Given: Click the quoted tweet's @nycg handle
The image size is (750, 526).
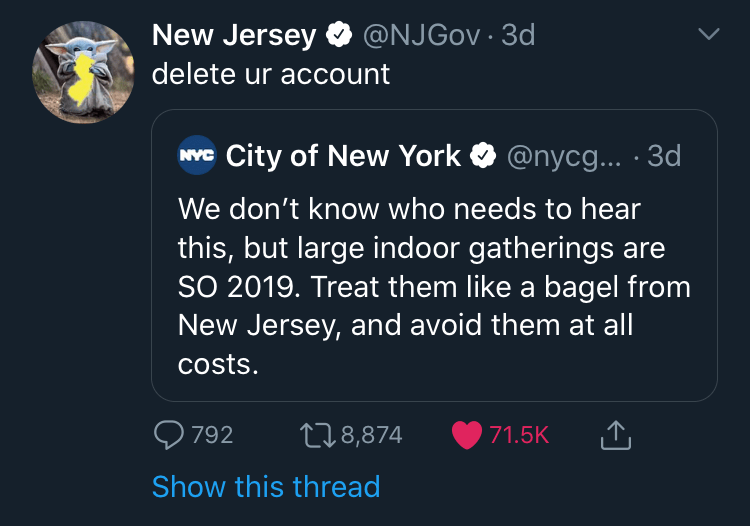Looking at the screenshot, I should click(x=563, y=157).
